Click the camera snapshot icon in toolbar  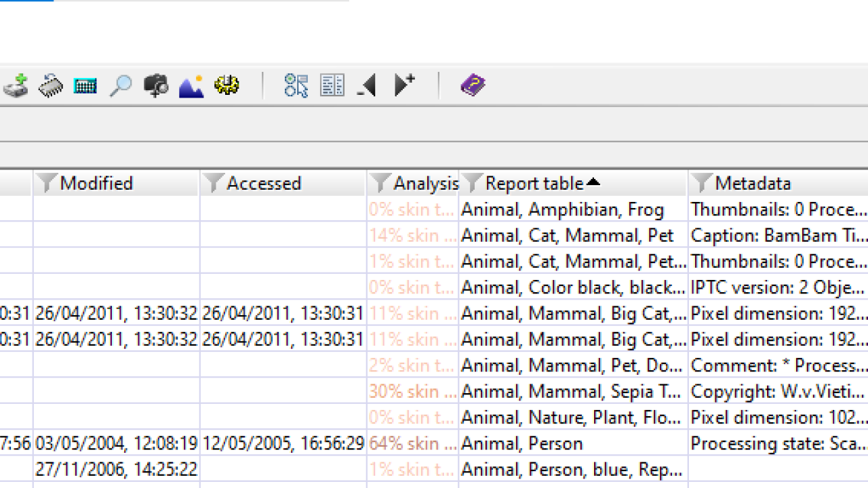tap(156, 86)
